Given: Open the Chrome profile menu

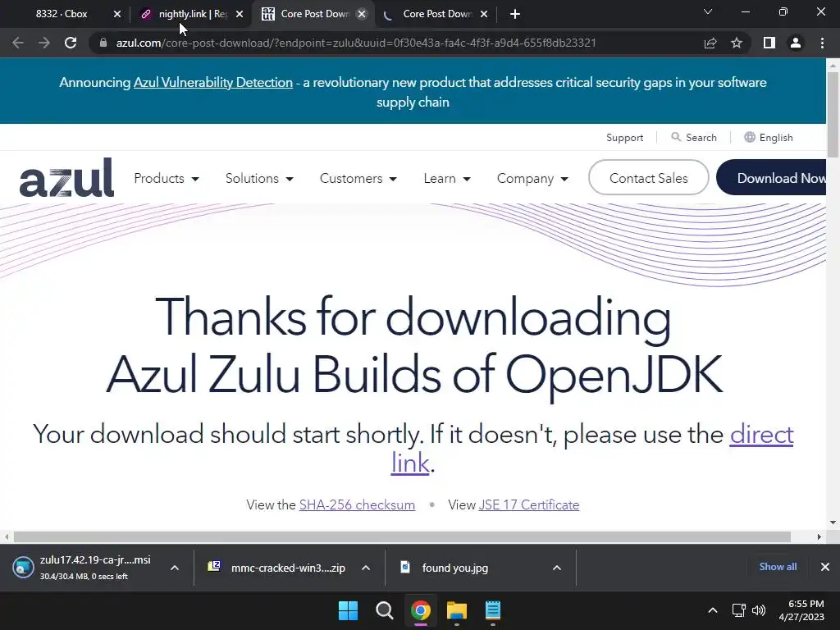Looking at the screenshot, I should [x=796, y=43].
